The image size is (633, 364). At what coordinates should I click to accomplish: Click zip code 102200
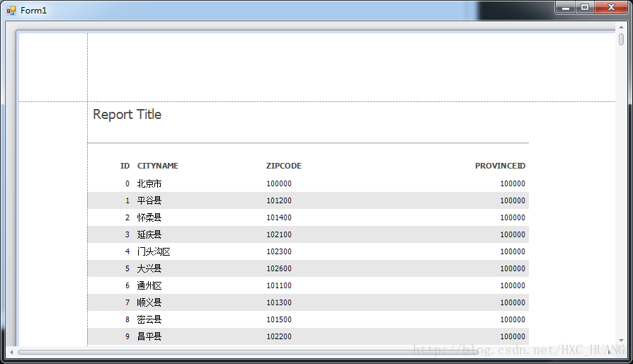click(x=279, y=336)
